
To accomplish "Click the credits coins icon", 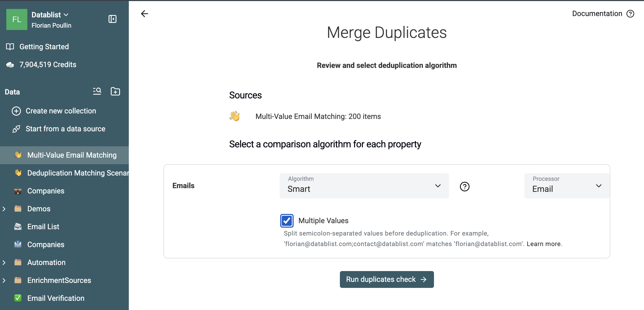I will point(10,65).
